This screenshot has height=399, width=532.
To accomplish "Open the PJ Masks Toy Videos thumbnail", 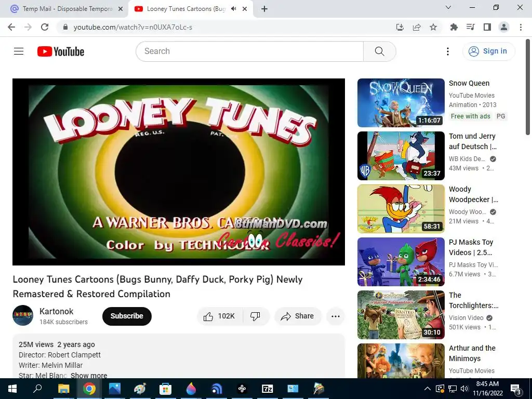I will [401, 262].
